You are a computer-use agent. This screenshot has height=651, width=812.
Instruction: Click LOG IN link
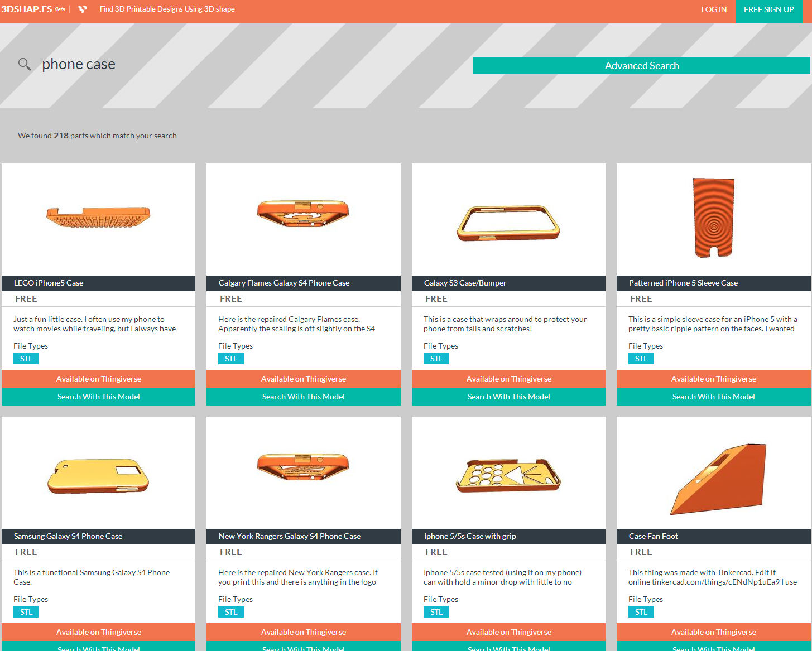pos(714,9)
